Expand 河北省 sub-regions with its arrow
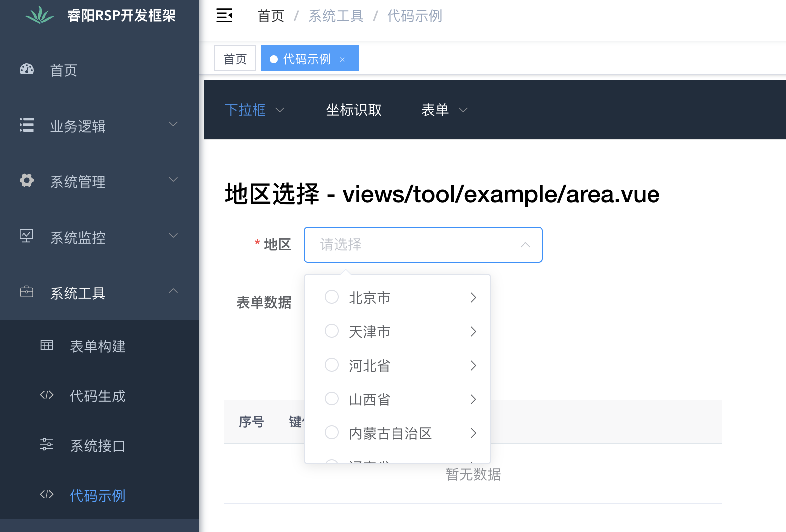 point(473,366)
